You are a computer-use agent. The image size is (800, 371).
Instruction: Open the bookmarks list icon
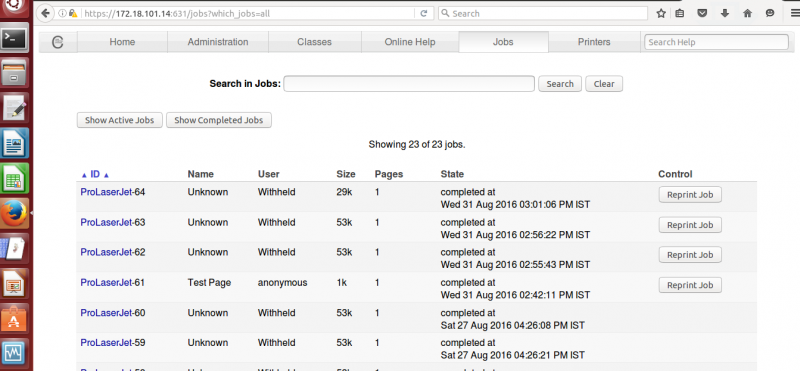pyautogui.click(x=680, y=14)
